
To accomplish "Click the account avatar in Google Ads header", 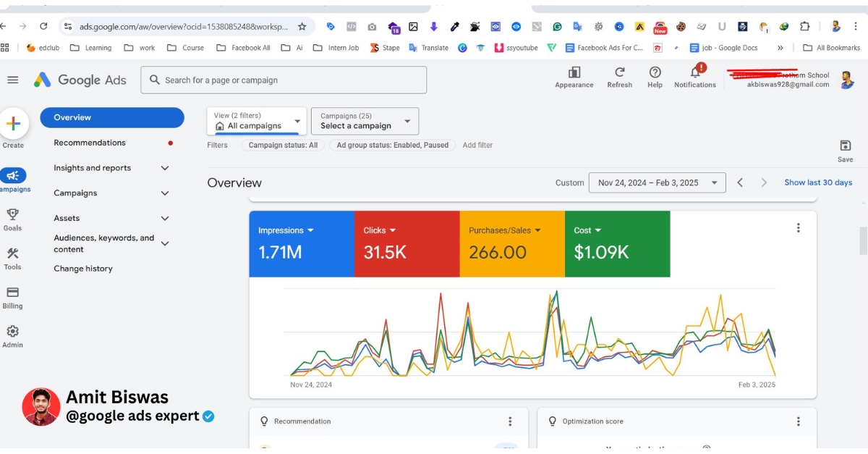I will pos(847,80).
